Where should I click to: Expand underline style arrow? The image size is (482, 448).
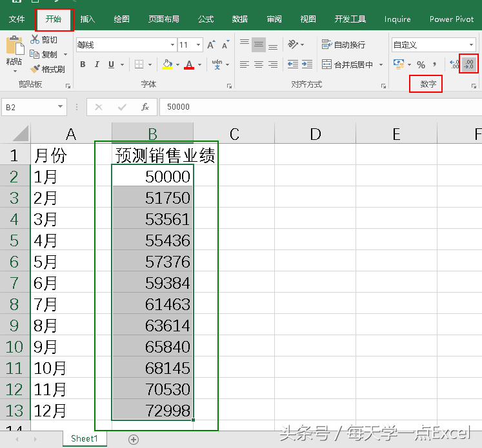123,64
